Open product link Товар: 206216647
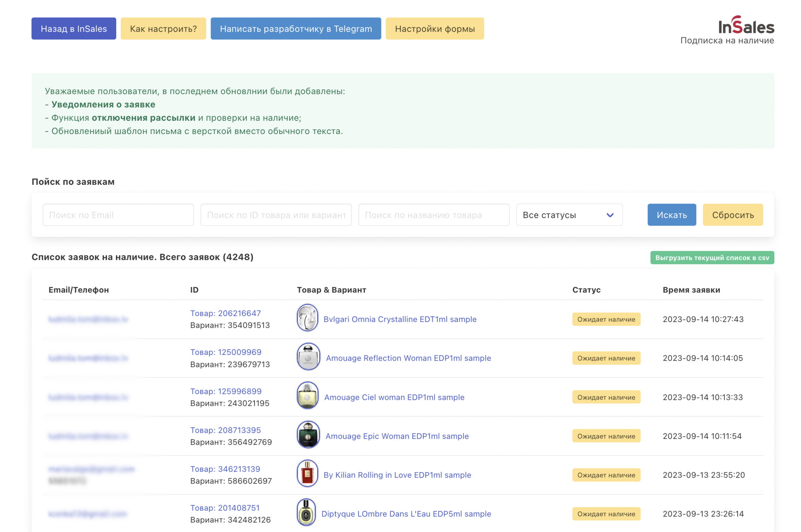The width and height of the screenshot is (801, 532). pos(226,313)
